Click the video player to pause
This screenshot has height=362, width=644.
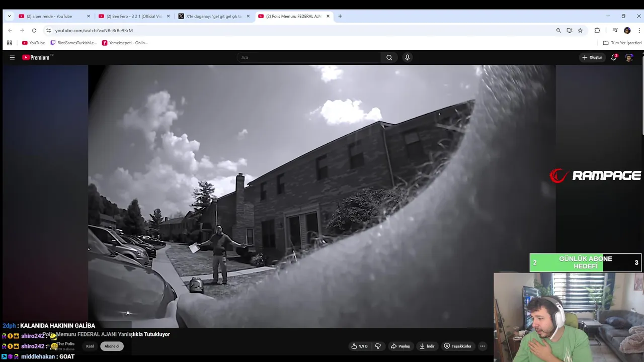point(322,196)
